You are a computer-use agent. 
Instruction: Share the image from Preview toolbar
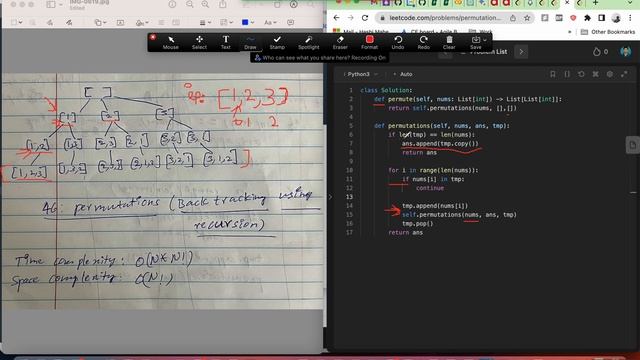[223, 4]
